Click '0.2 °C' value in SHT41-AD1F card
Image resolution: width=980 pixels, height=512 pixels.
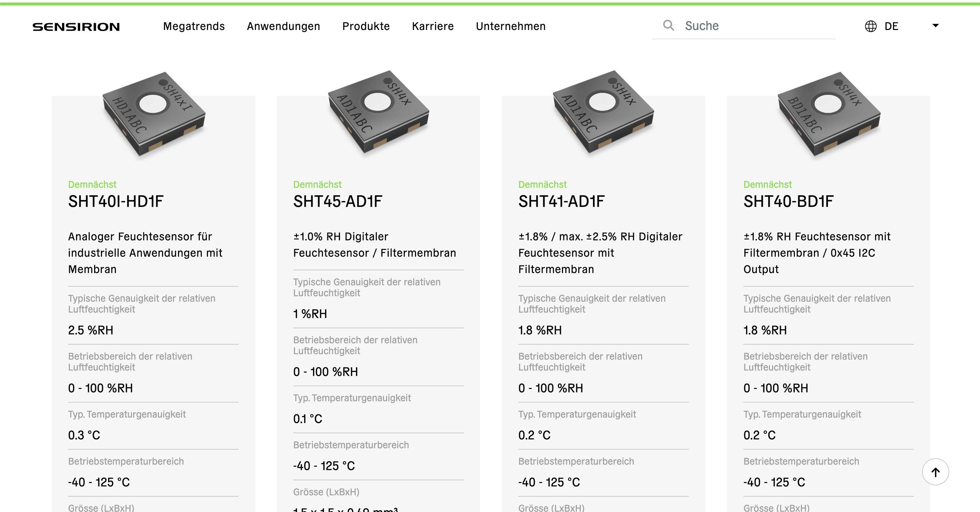534,435
